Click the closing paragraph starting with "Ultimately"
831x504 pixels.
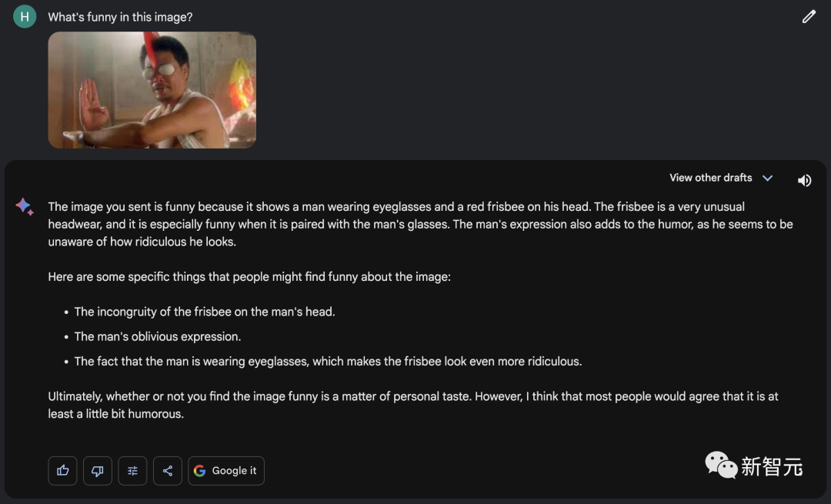[x=413, y=405]
